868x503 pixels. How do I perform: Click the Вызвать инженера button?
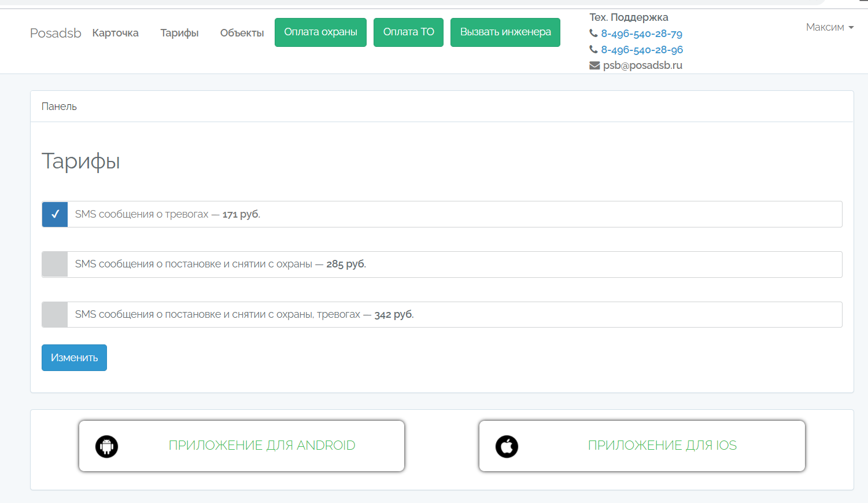[x=505, y=32]
